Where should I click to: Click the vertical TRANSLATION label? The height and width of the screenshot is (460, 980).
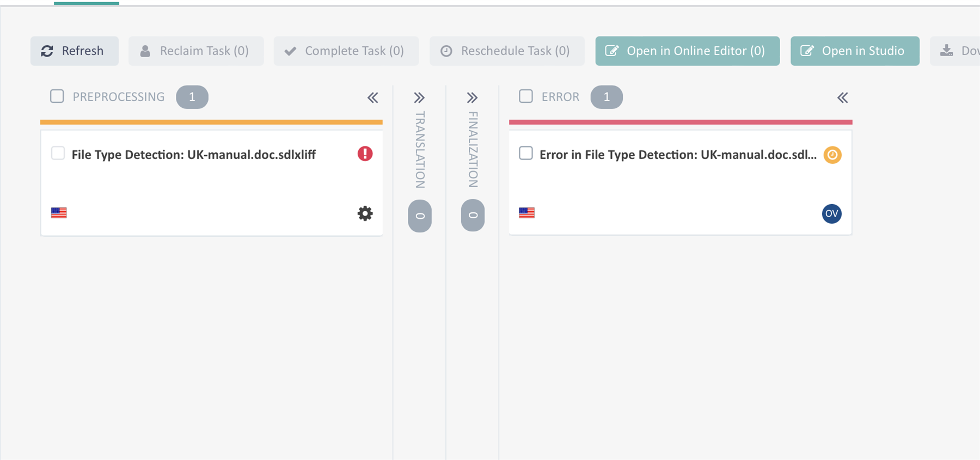420,150
